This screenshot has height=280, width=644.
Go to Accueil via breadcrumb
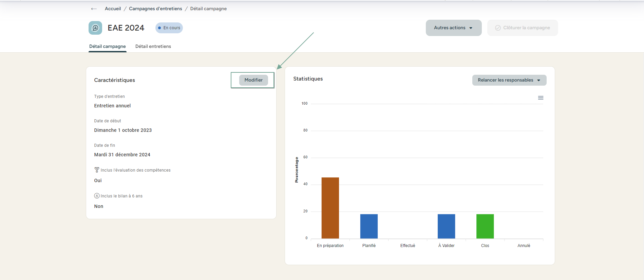click(x=113, y=9)
